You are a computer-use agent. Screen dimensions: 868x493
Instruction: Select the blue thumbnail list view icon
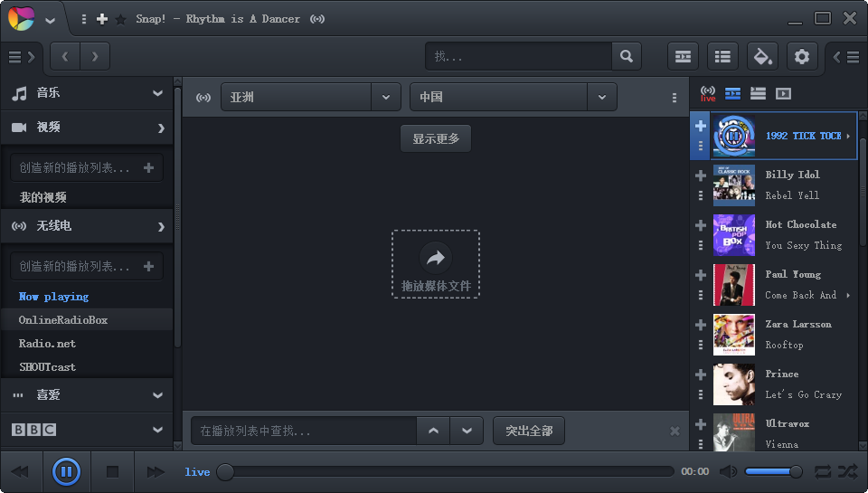pos(733,93)
